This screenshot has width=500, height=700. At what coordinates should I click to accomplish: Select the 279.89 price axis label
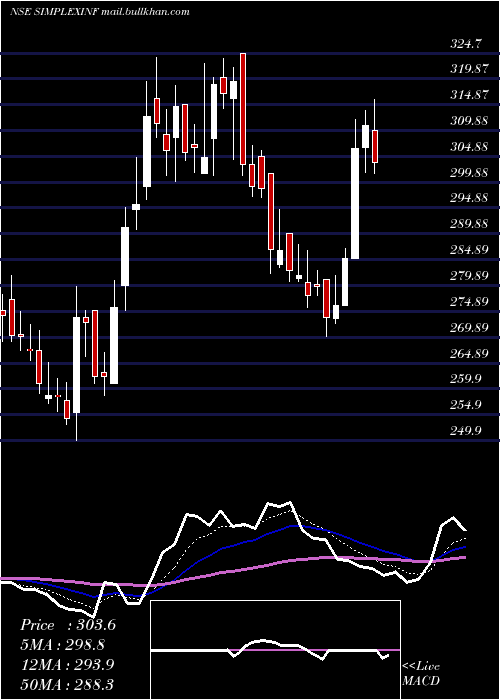tap(469, 275)
